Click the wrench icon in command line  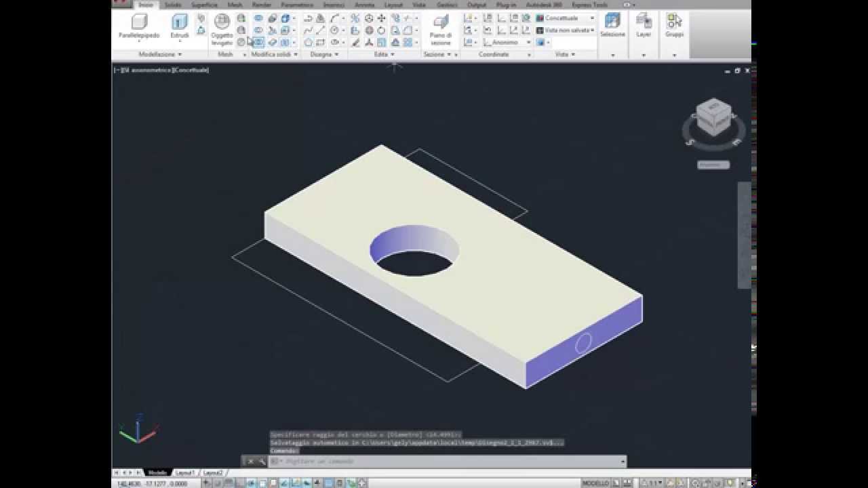click(262, 462)
